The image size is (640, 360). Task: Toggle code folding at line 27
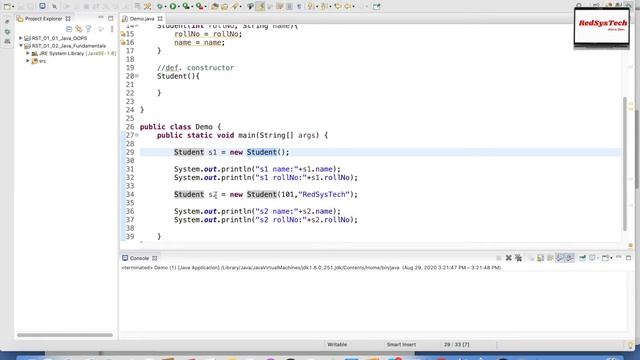pyautogui.click(x=137, y=135)
